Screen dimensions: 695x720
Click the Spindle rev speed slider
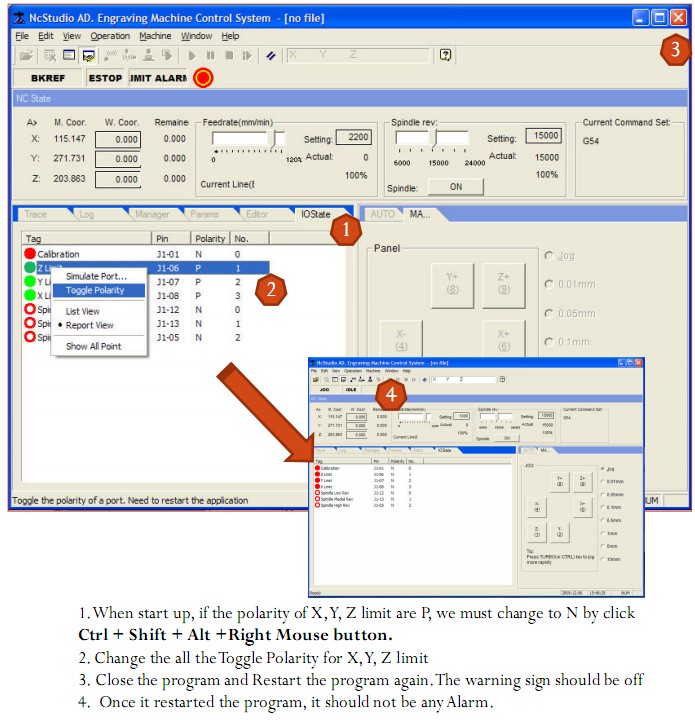pyautogui.click(x=432, y=141)
